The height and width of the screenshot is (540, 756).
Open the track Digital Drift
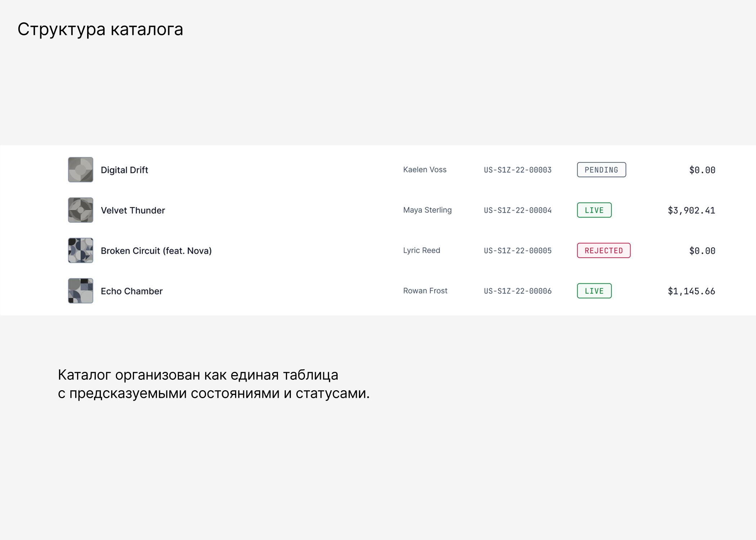click(x=124, y=170)
